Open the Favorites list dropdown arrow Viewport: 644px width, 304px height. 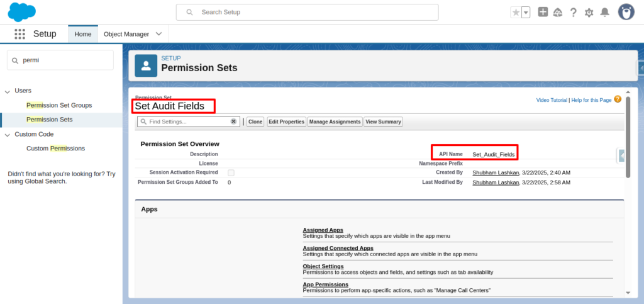(526, 13)
